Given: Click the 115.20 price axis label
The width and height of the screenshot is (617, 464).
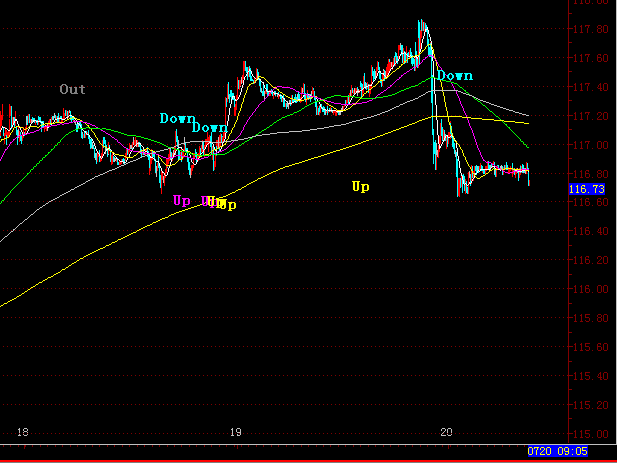Looking at the screenshot, I should click(x=591, y=405).
